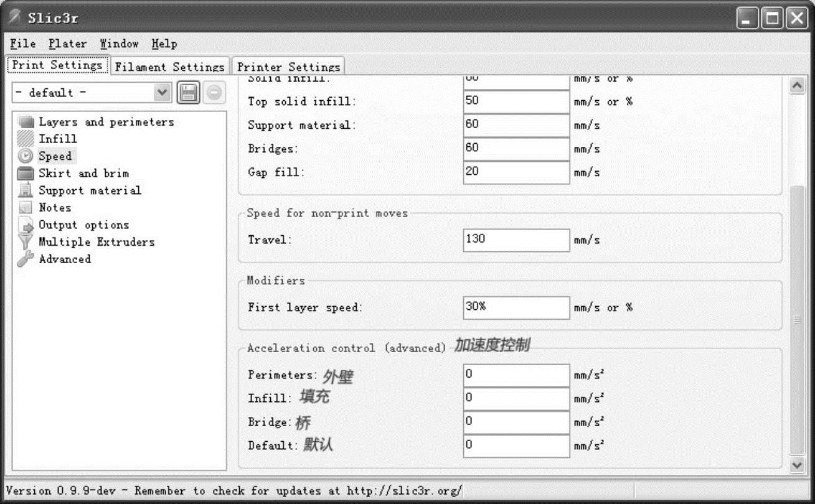Click the Speed clock icon
815x504 pixels.
(x=26, y=156)
